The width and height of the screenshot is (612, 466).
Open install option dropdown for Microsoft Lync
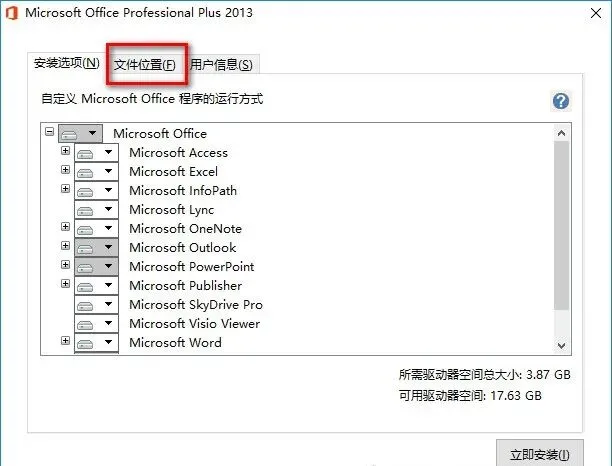96,210
